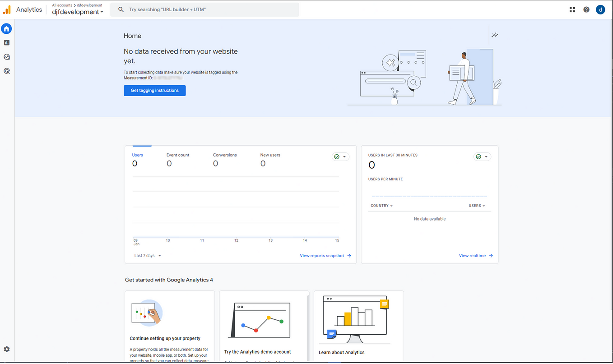The width and height of the screenshot is (613, 364).
Task: Open the Advertising sidebar icon
Action: coord(7,71)
